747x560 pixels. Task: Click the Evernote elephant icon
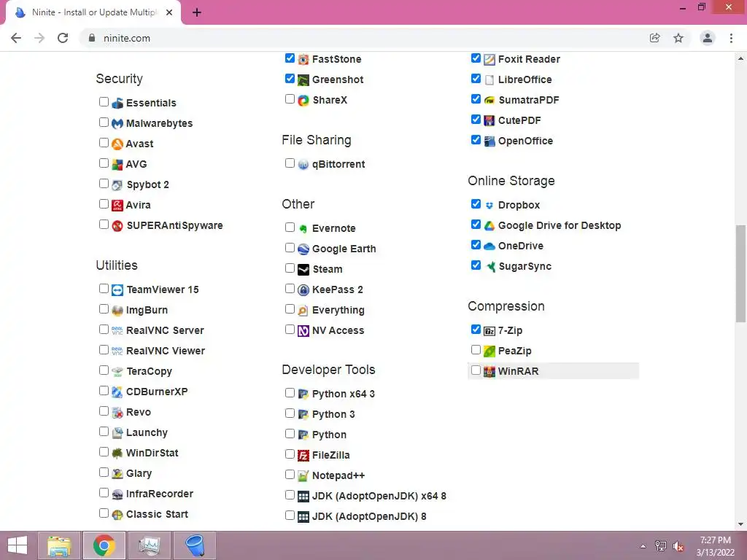pos(303,228)
